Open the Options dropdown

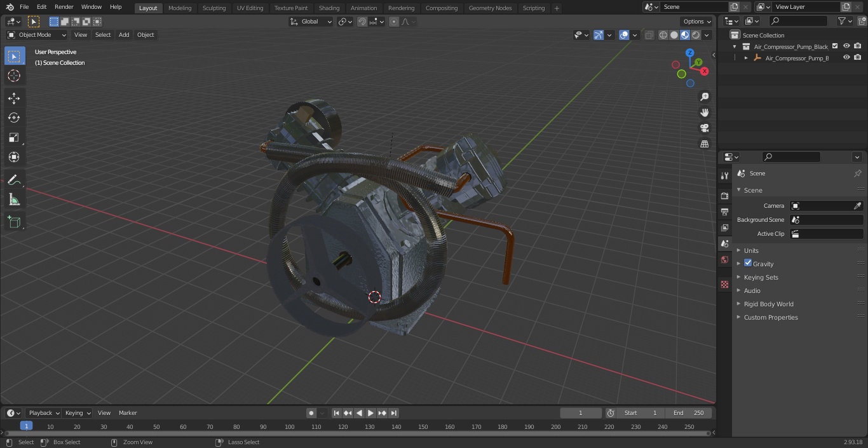697,22
